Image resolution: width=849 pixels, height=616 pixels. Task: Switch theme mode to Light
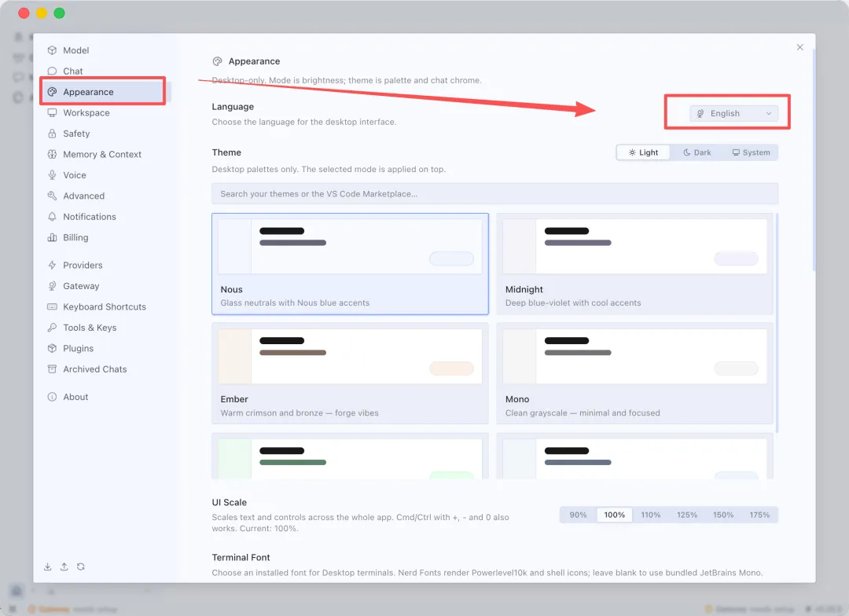click(x=643, y=152)
